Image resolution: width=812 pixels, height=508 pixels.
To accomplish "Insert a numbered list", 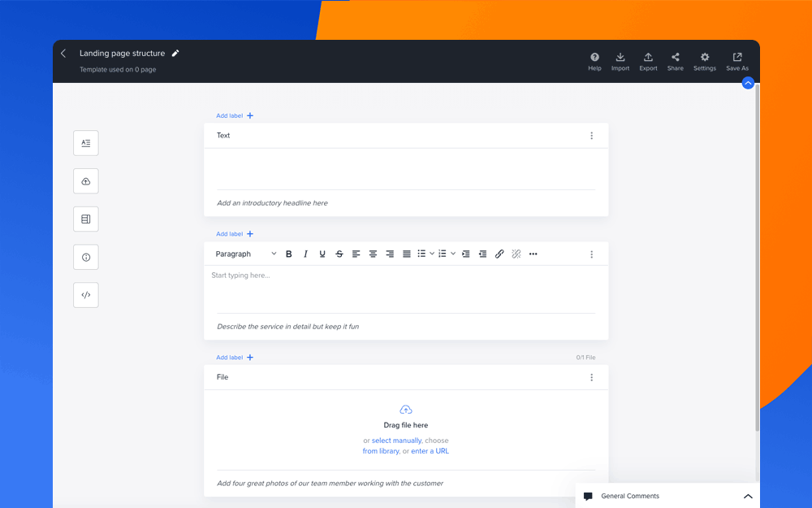I will (x=443, y=254).
